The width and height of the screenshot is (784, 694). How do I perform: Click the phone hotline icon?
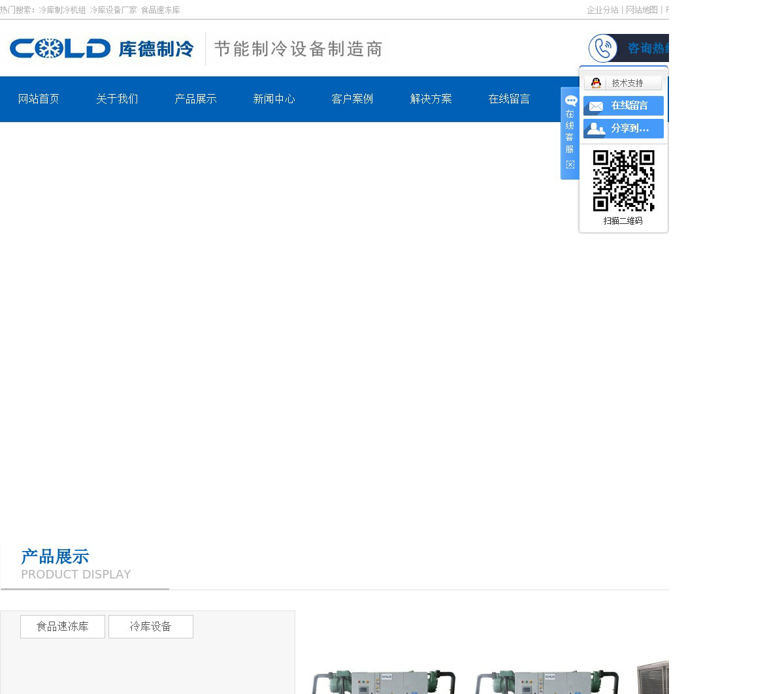[x=602, y=48]
